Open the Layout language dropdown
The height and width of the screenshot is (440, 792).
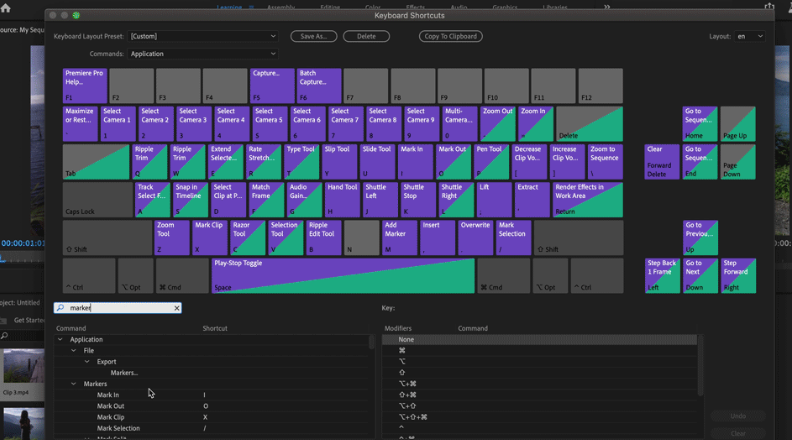[x=748, y=36]
